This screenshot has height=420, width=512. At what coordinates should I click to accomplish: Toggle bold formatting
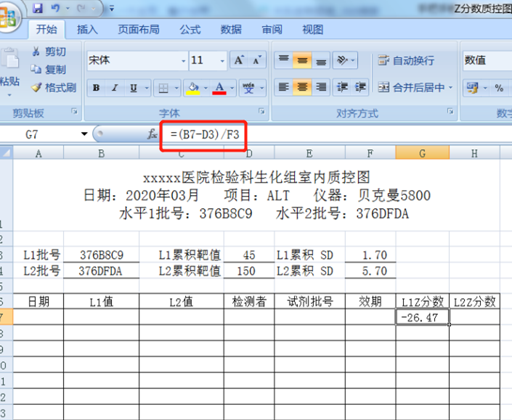click(x=97, y=88)
